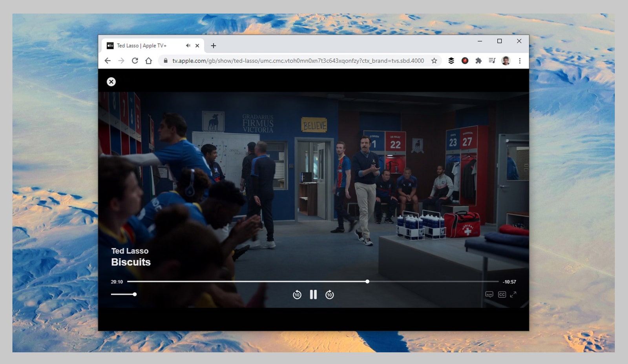The width and height of the screenshot is (628, 364).
Task: Open the Chrome profile avatar
Action: click(506, 60)
